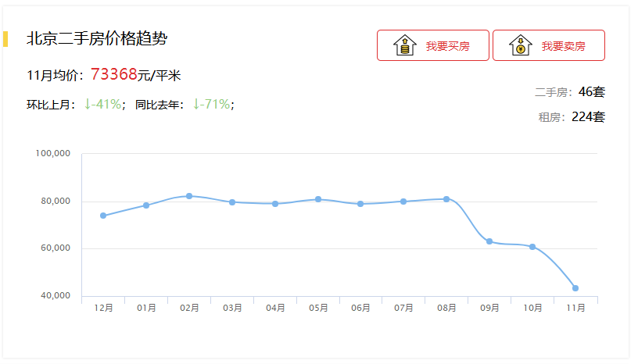This screenshot has width=638, height=364.
Task: Click the house icon on the buy button
Action: [404, 45]
